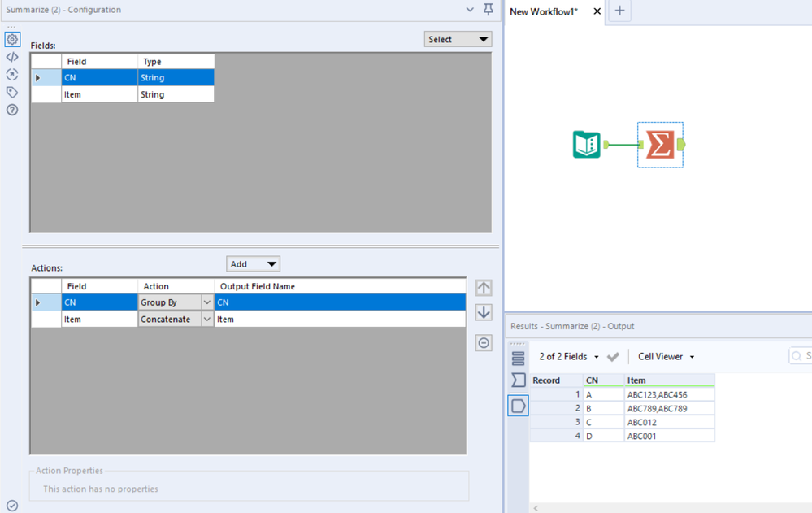
Task: Click the Action header in Actions table
Action: (x=176, y=286)
